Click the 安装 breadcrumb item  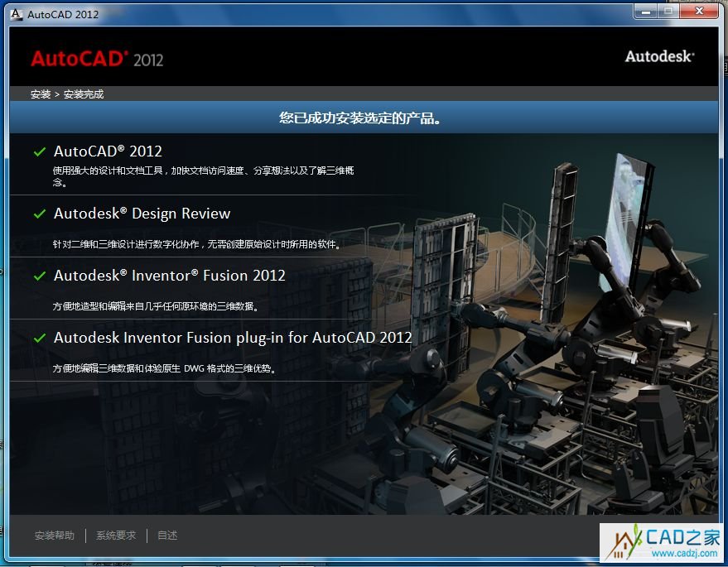pyautogui.click(x=41, y=94)
